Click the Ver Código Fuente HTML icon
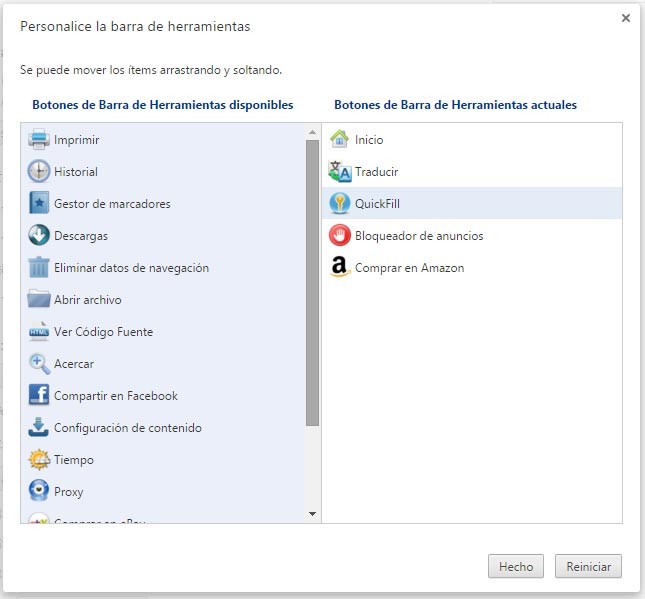This screenshot has height=599, width=645. pos(39,331)
